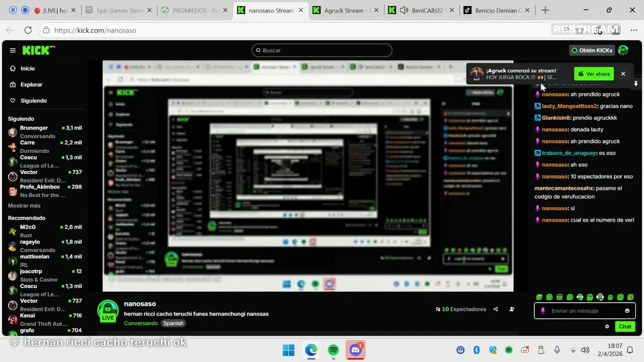Open Spotify from taskbar
644x362 pixels.
333,350
